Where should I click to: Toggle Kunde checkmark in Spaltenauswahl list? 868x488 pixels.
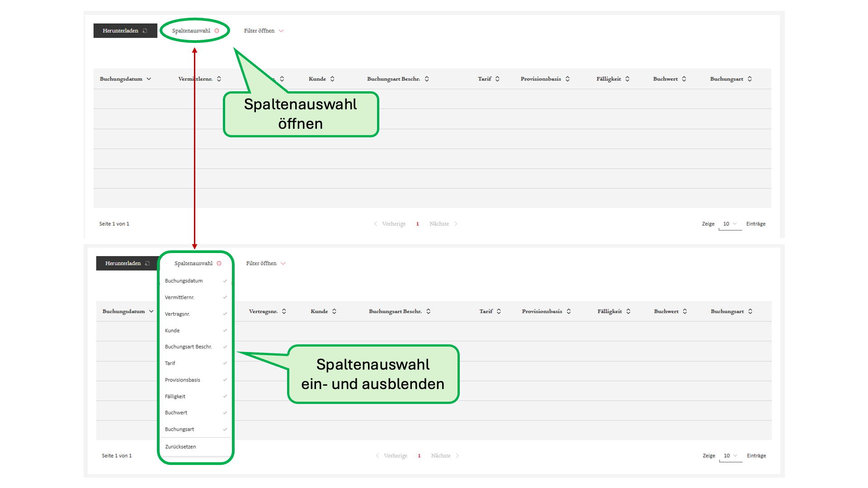225,330
